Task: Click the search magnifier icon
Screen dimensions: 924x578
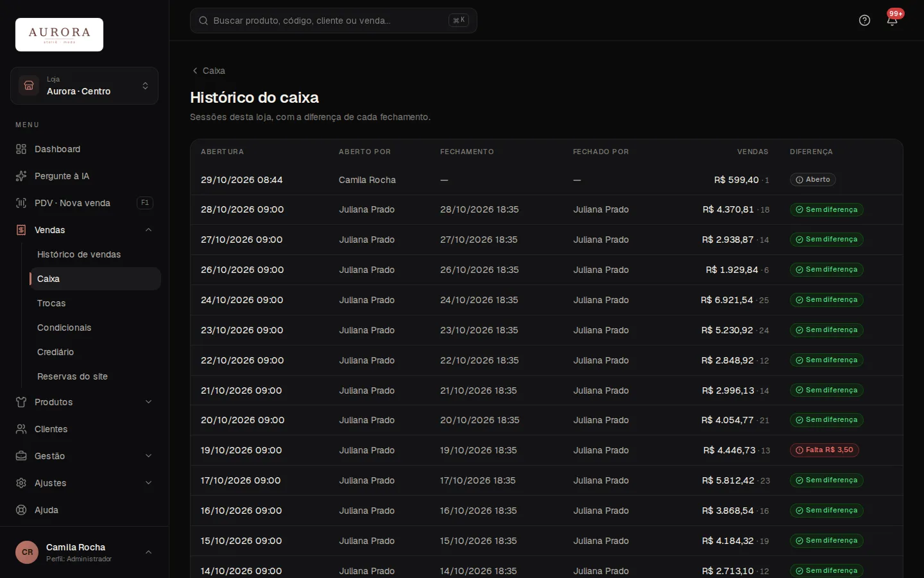Action: pyautogui.click(x=203, y=21)
